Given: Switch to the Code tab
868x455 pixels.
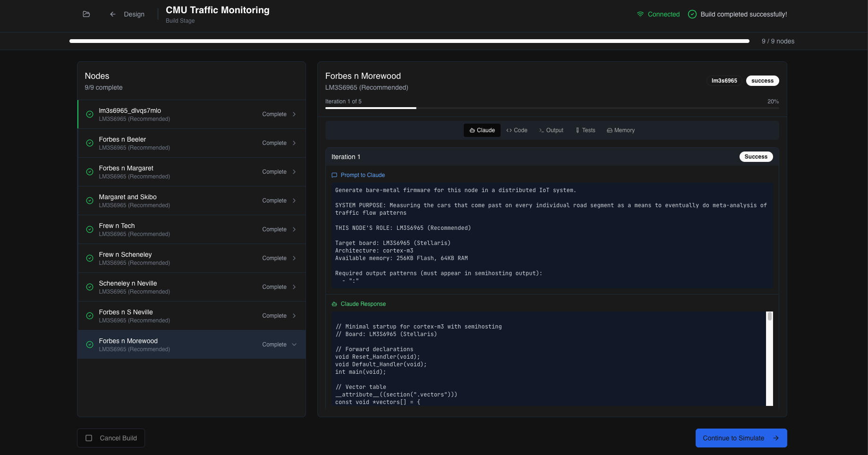Looking at the screenshot, I should pos(517,130).
